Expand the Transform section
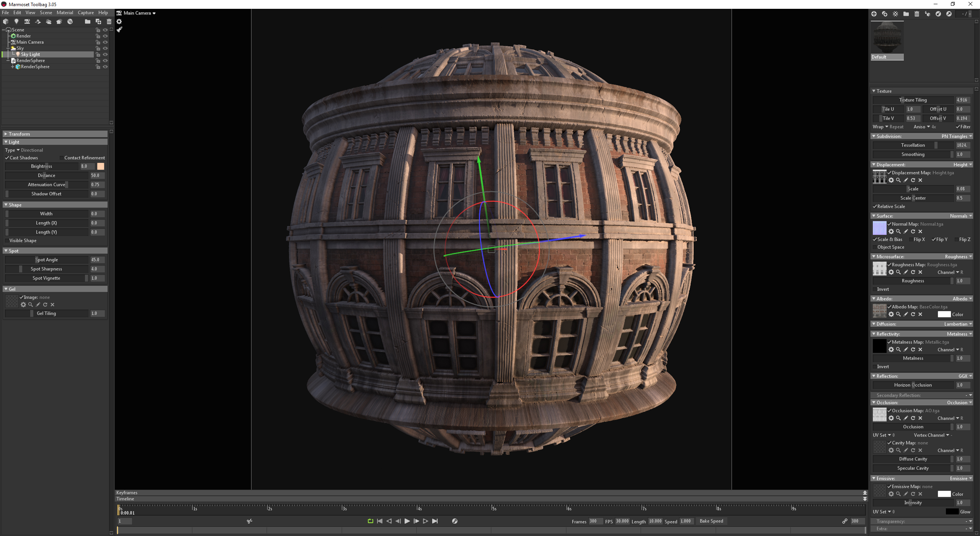980x536 pixels. tap(55, 134)
